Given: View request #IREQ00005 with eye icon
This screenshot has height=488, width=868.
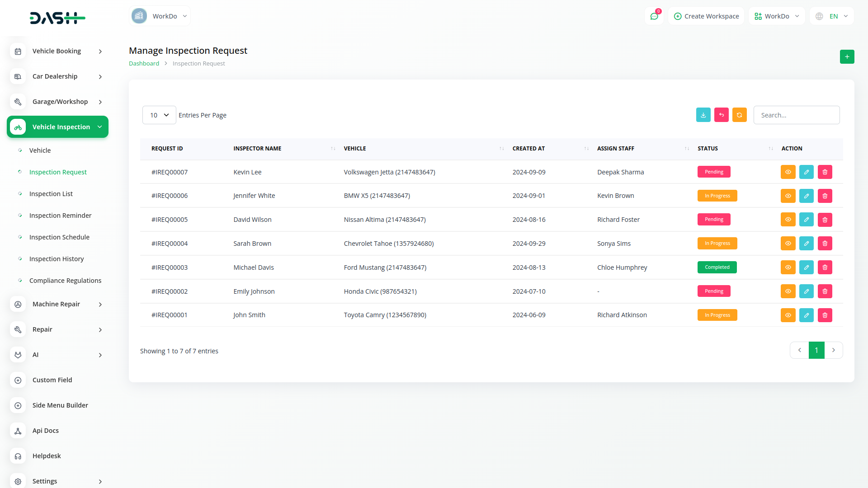Looking at the screenshot, I should tap(788, 220).
